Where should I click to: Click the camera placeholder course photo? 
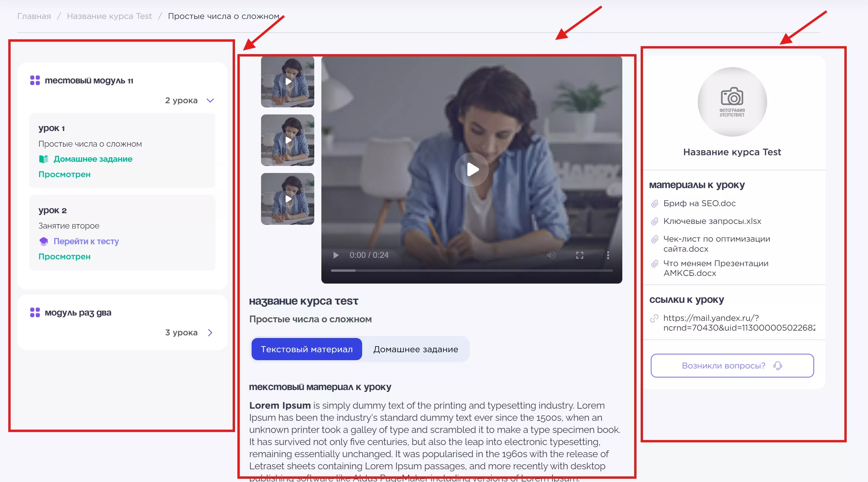pyautogui.click(x=732, y=102)
